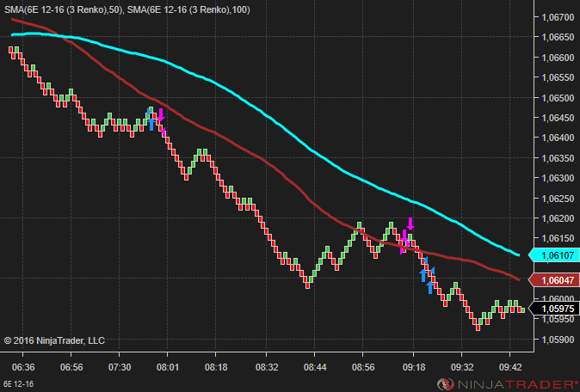This screenshot has height=392, width=580.
Task: Click the 1,06650 price axis label
Action: [558, 37]
